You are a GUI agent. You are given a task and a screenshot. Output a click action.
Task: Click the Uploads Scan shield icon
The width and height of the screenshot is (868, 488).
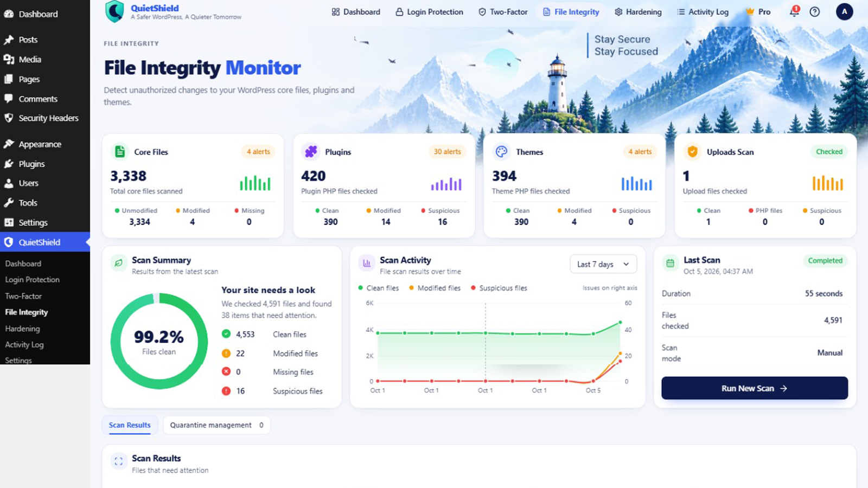(x=692, y=152)
